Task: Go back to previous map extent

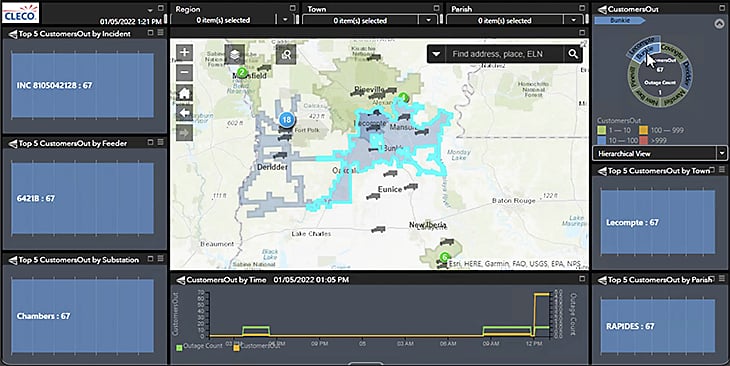Action: (184, 113)
